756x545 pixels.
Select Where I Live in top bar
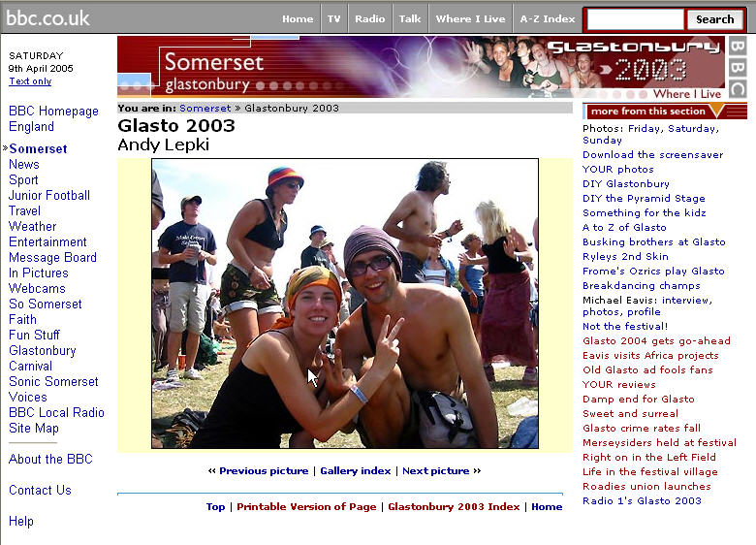click(470, 18)
